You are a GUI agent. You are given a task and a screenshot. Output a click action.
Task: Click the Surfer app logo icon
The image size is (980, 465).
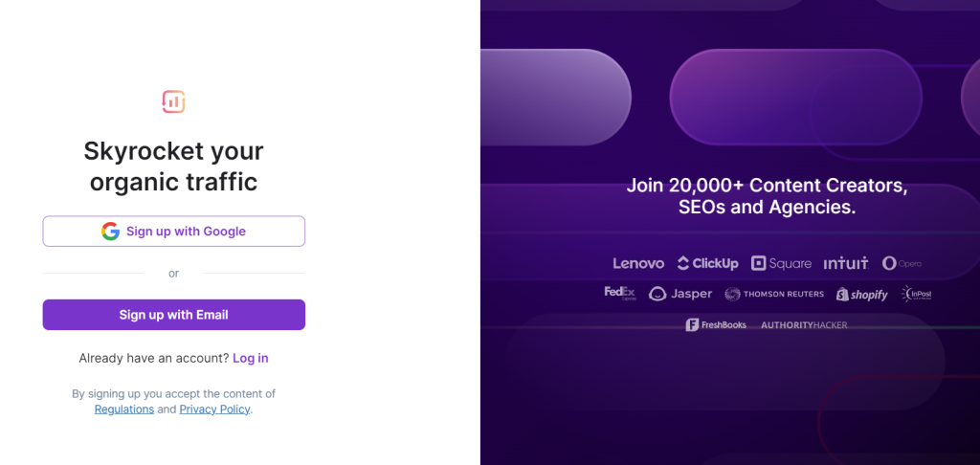174,101
